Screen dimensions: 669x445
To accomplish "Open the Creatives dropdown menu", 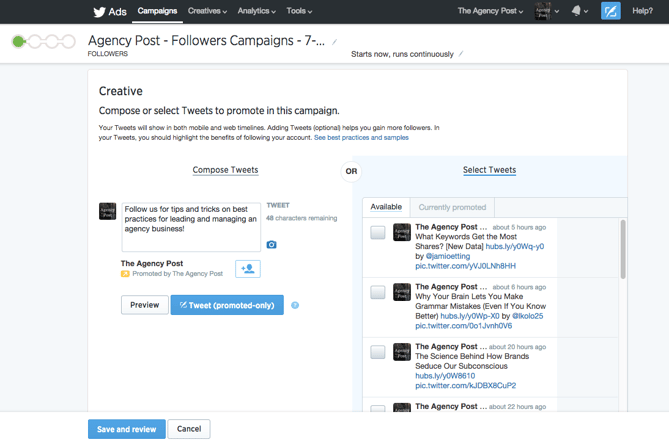I will tap(207, 11).
